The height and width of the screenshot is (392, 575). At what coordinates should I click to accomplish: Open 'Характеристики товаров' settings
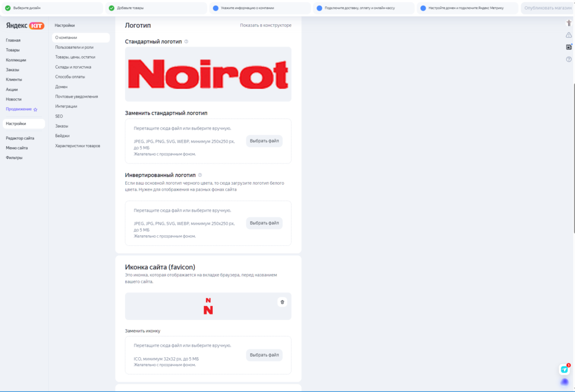tap(77, 146)
